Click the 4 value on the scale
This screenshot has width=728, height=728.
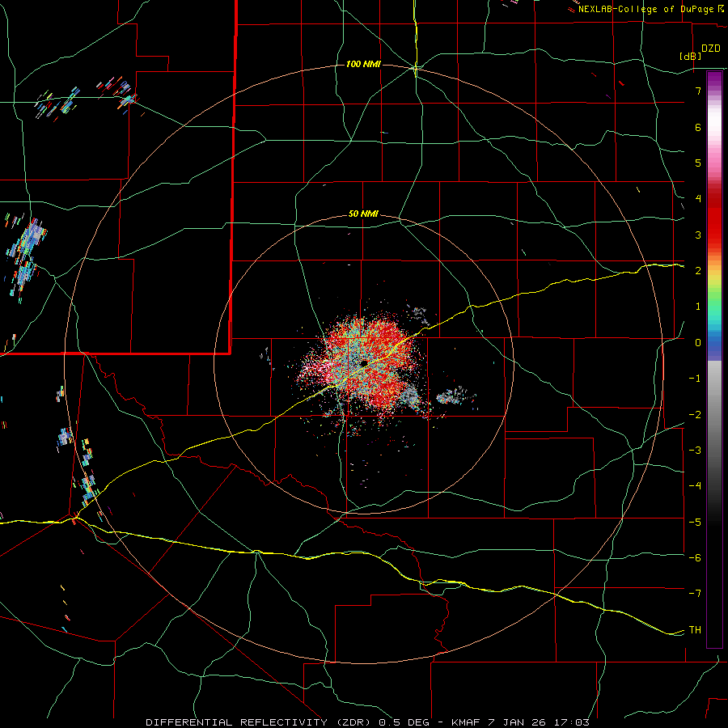(x=698, y=199)
